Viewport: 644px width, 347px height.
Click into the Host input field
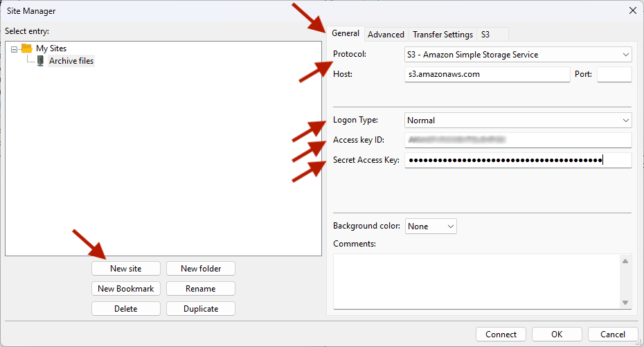[x=486, y=75]
